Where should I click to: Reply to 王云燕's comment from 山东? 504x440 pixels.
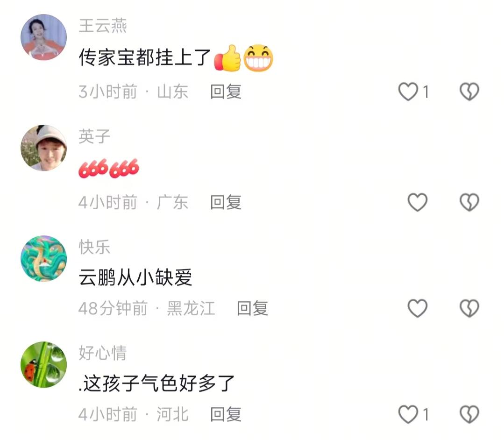[226, 92]
